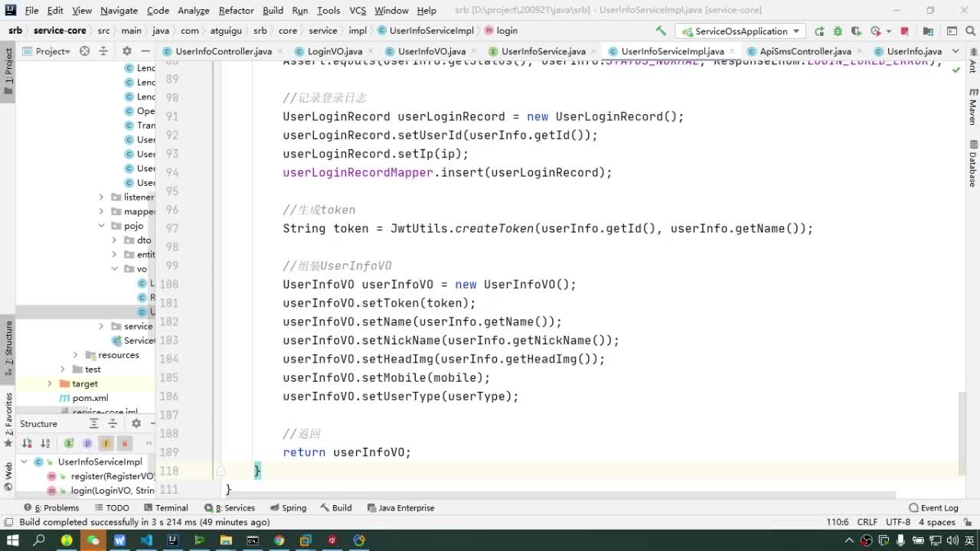This screenshot has height=551, width=980.
Task: Toggle Sort Alphabetically in Structure
Action: point(46,443)
